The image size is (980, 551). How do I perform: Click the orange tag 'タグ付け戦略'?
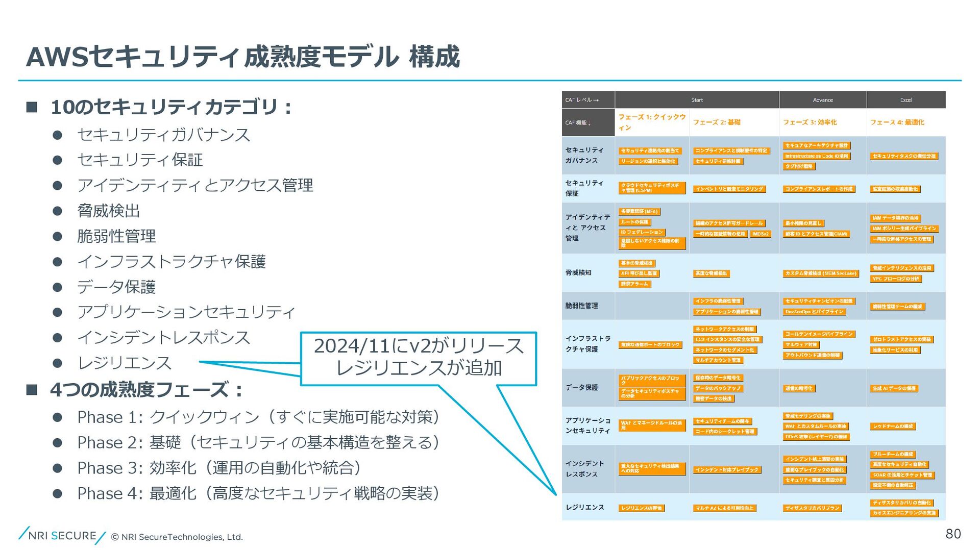(x=799, y=166)
